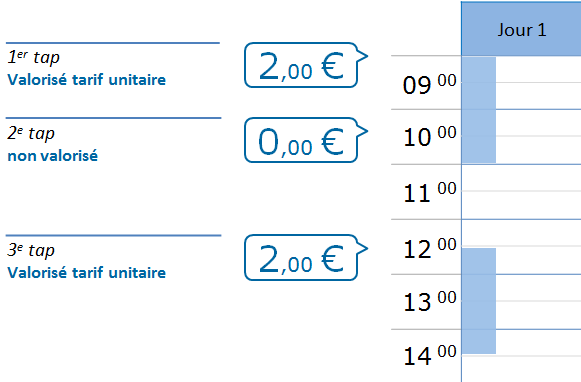581x382 pixels.
Task: Click Valorisé tarif unitaire under 3e tap
Action: (87, 273)
